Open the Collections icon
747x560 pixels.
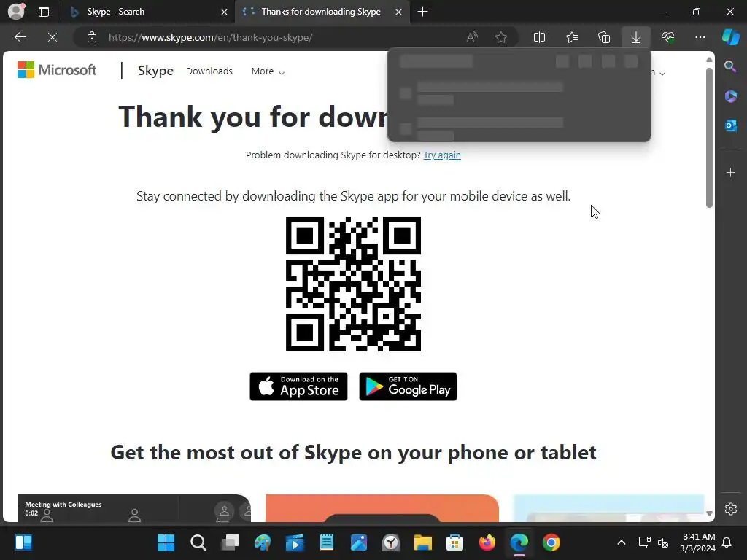click(604, 37)
